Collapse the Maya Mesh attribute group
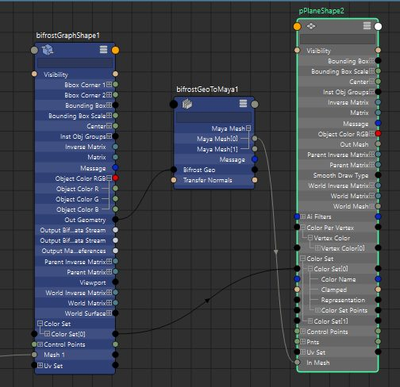The height and width of the screenshot is (387, 400). tap(248, 128)
